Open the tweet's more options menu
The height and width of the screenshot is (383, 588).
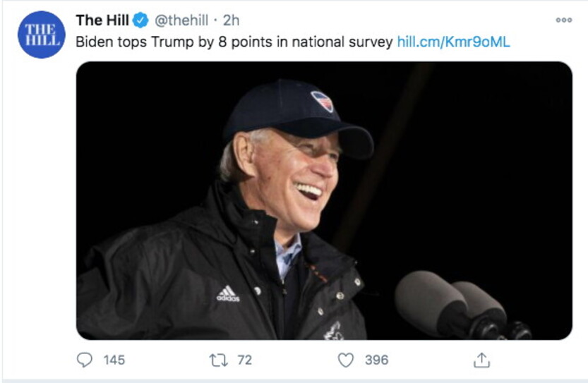pyautogui.click(x=563, y=20)
